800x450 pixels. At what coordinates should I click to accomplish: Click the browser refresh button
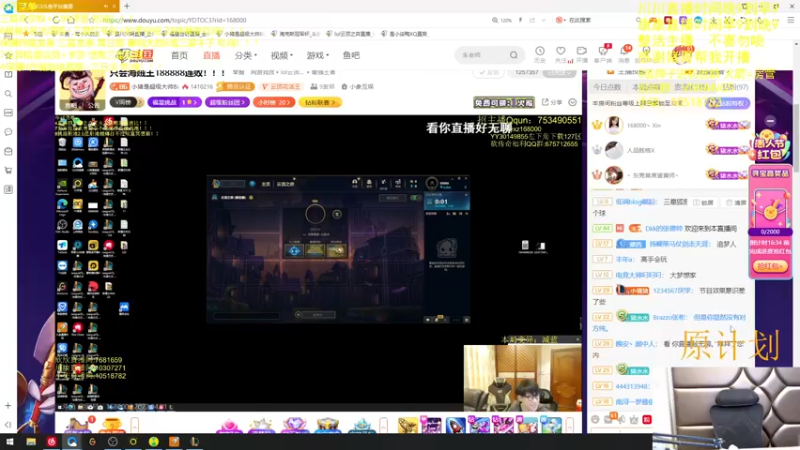pos(56,20)
